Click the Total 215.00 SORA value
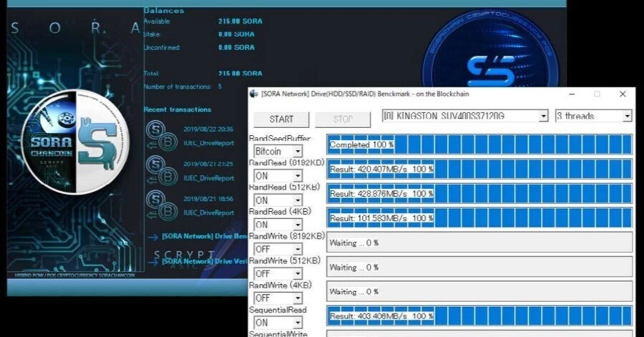The height and width of the screenshot is (337, 644). (240, 73)
